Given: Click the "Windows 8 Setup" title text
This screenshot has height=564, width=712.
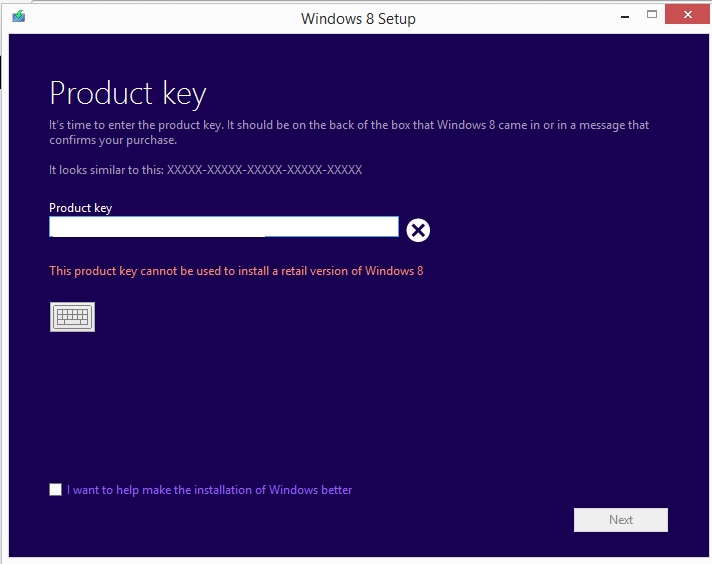Looking at the screenshot, I should [358, 19].
